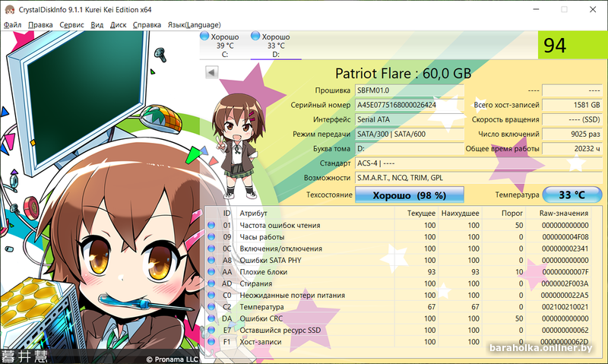
Task: Click the power on hours value 20232 ч
Action: coord(572,148)
